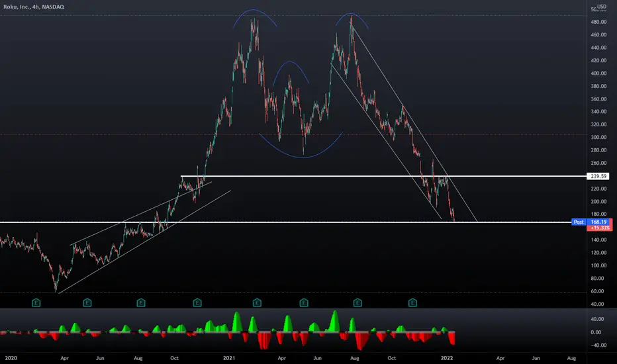Click the 400.00 price axis label
The height and width of the screenshot is (364, 617).
click(x=598, y=73)
